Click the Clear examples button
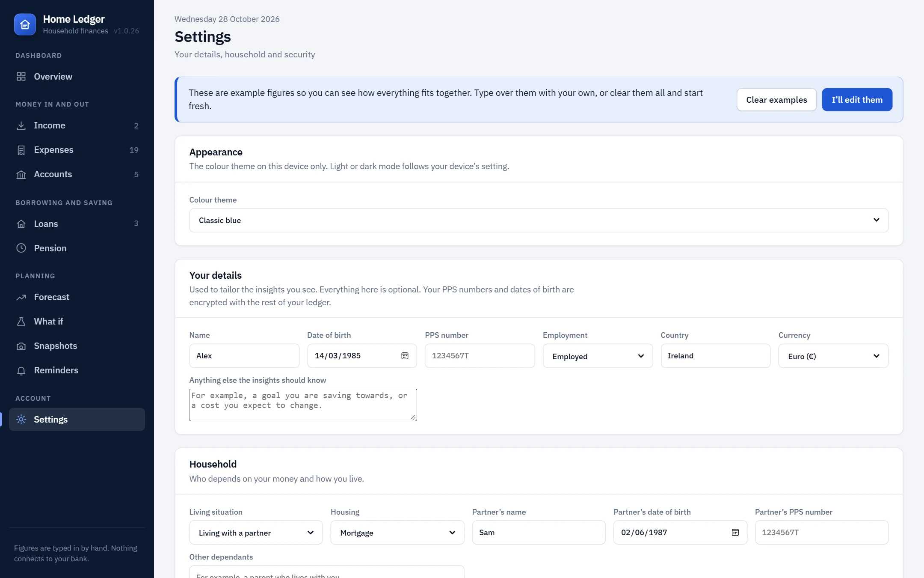The image size is (924, 578). click(x=776, y=100)
